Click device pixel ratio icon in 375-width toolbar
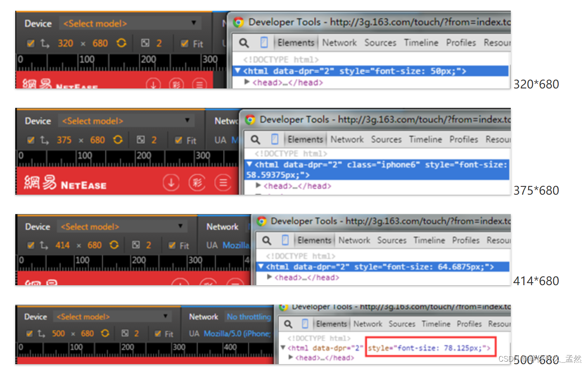This screenshot has height=367, width=588. (x=141, y=140)
